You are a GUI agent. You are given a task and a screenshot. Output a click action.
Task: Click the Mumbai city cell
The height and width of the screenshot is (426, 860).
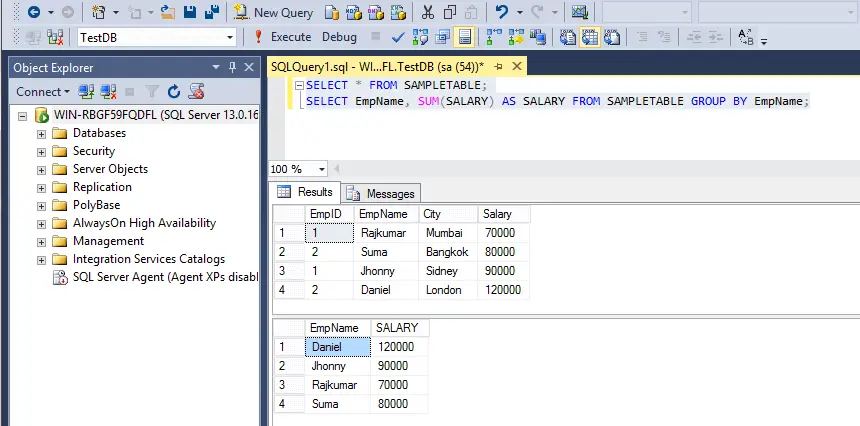(448, 233)
